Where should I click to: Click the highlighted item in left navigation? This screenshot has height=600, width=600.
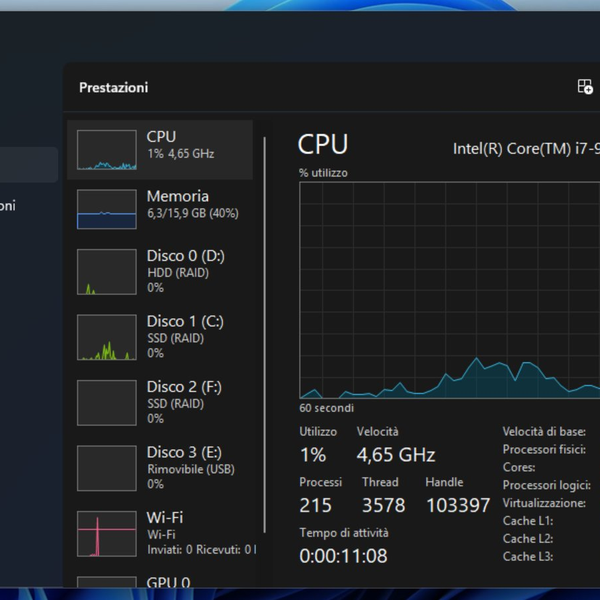coord(29,164)
